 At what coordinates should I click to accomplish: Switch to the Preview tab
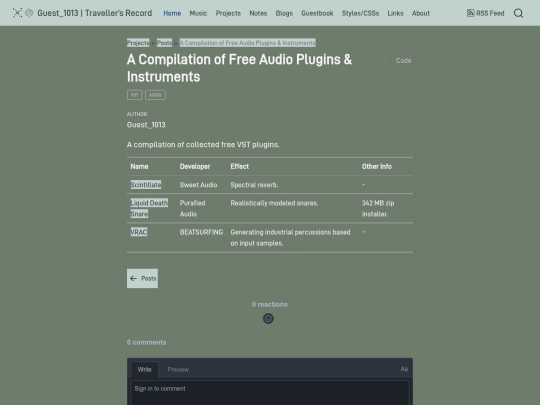[x=178, y=369]
